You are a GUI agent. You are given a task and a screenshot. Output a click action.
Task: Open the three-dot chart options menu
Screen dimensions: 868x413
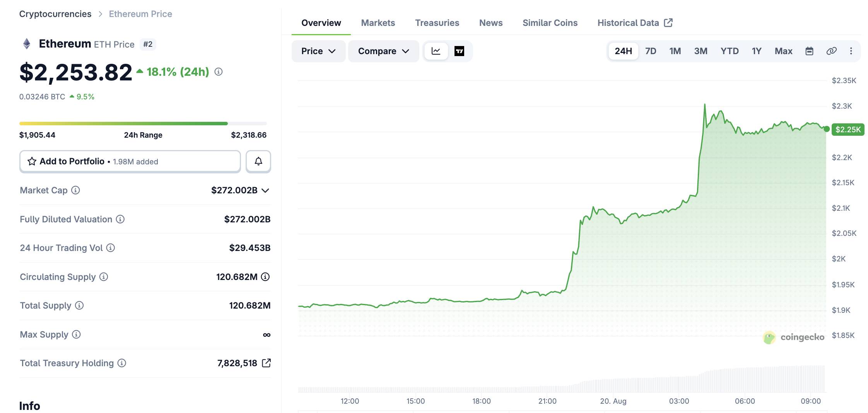(x=851, y=51)
